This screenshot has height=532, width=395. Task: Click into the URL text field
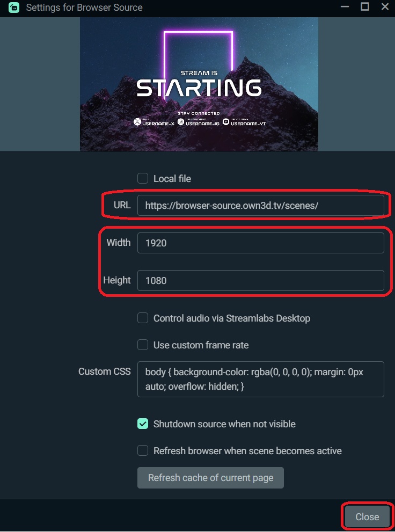(260, 205)
